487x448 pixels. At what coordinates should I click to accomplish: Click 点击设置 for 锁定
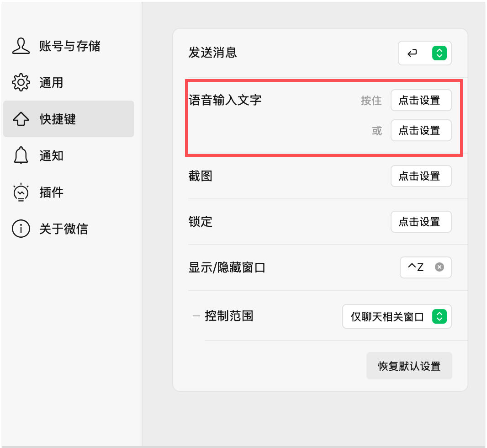point(421,222)
